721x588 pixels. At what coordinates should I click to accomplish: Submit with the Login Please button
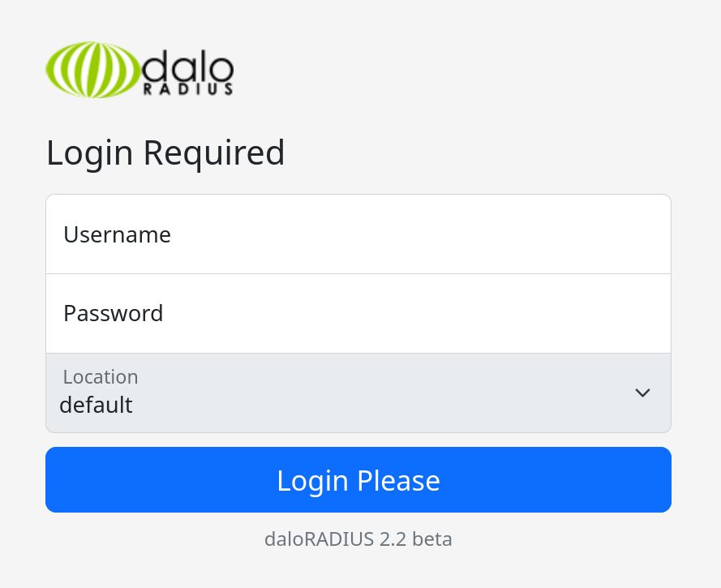[358, 479]
